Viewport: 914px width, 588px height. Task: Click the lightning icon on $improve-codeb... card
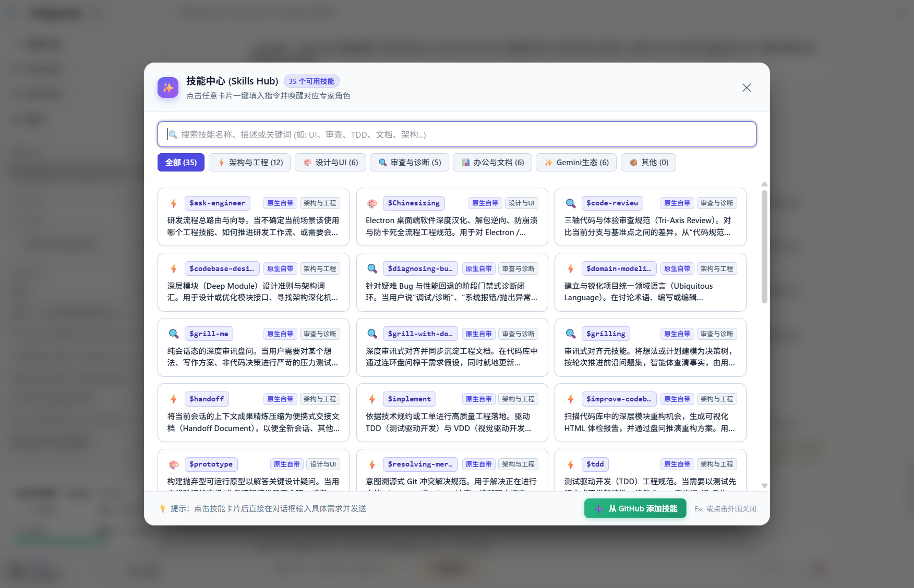tap(571, 399)
